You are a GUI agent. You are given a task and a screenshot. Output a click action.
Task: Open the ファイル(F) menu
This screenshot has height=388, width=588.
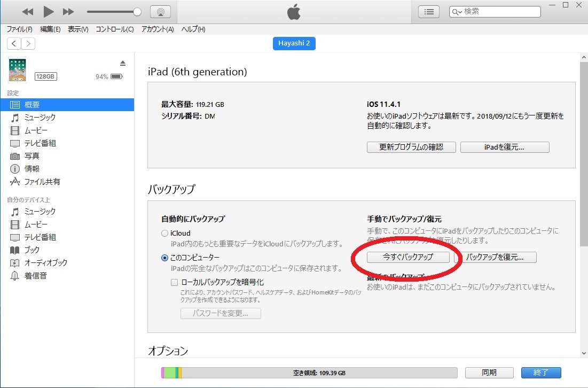(x=20, y=29)
